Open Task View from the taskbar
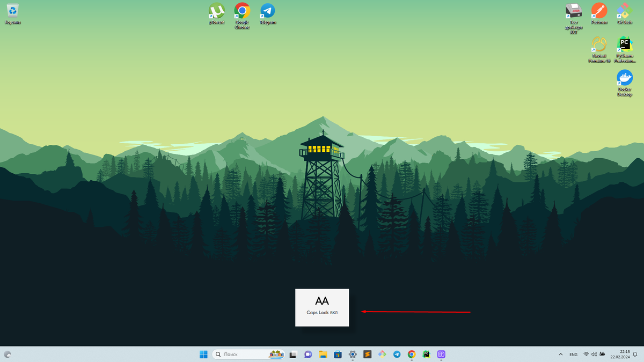 pyautogui.click(x=294, y=354)
